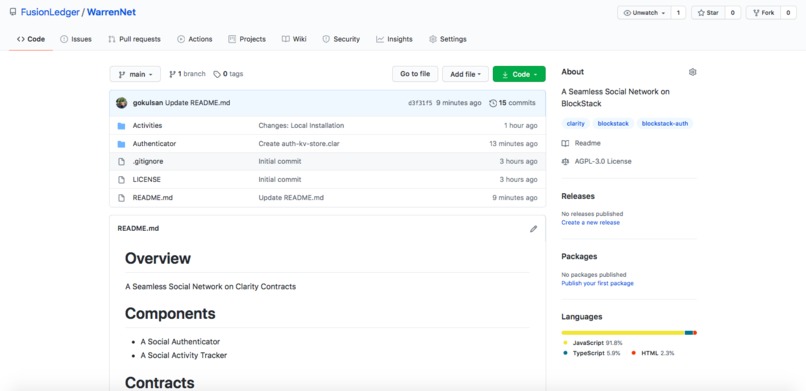The width and height of the screenshot is (806, 391).
Task: Click Publish your first package
Action: [x=597, y=283]
